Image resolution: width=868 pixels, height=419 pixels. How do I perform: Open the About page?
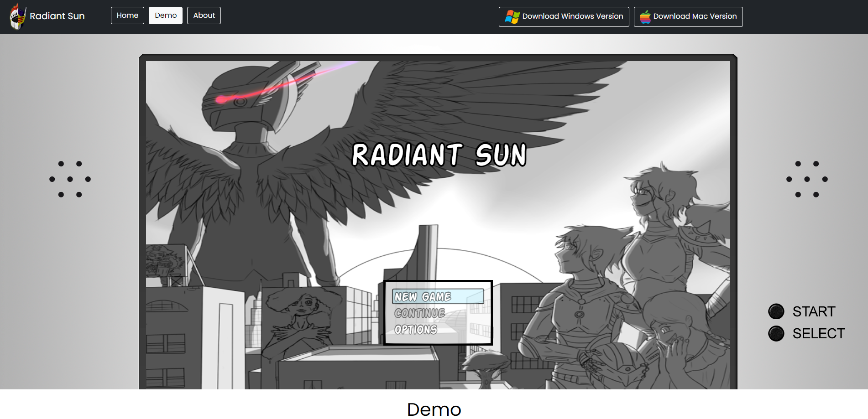(x=204, y=16)
